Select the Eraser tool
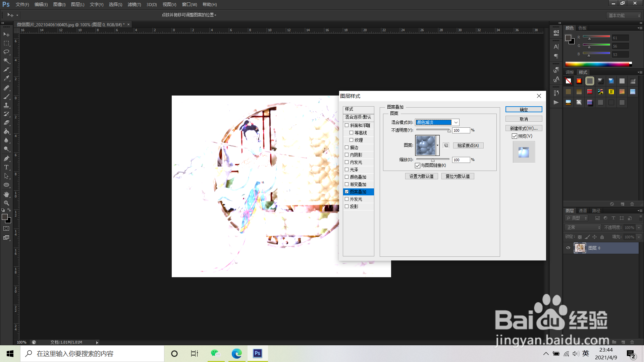644x362 pixels. point(6,123)
